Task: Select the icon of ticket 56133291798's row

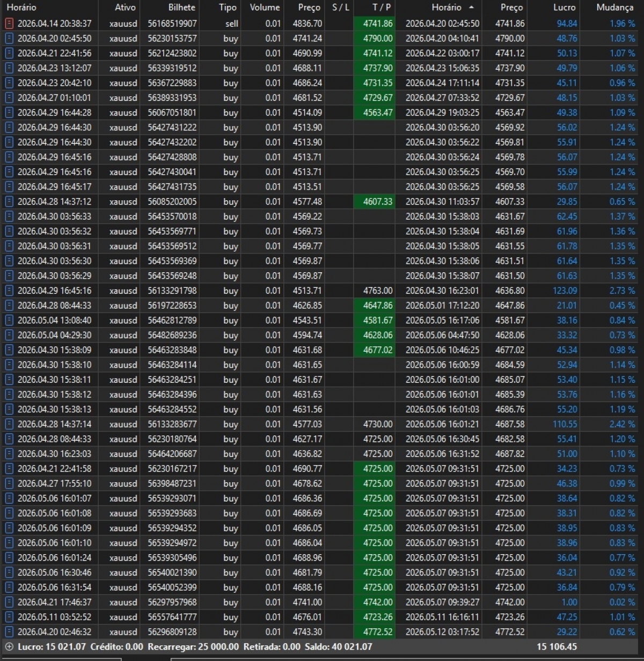Action: (x=9, y=290)
